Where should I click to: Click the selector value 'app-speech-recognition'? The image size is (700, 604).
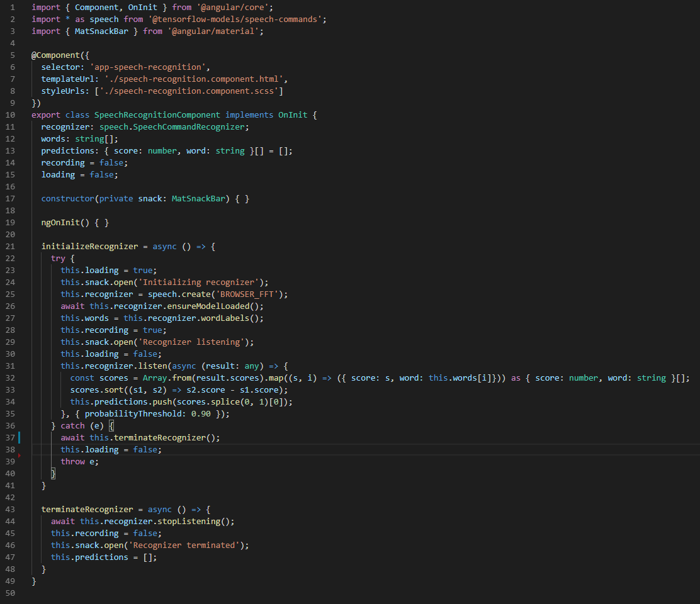148,67
